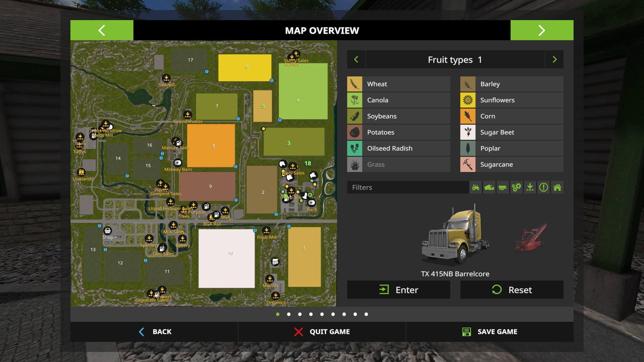The image size is (644, 362).
Task: Click the Midway Barn bale icon
Action: click(178, 163)
